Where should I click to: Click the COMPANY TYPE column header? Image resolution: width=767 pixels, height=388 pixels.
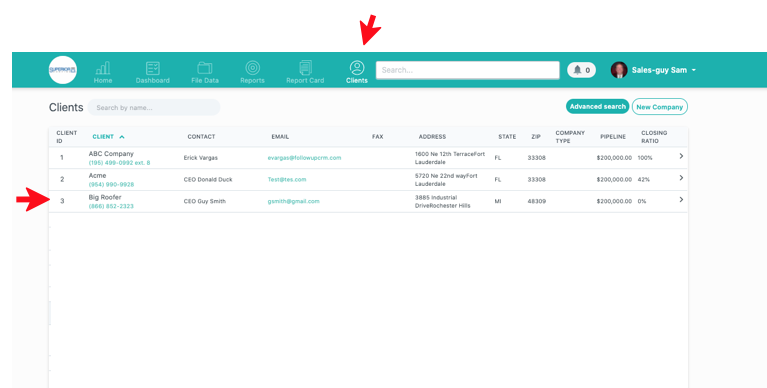(x=570, y=137)
